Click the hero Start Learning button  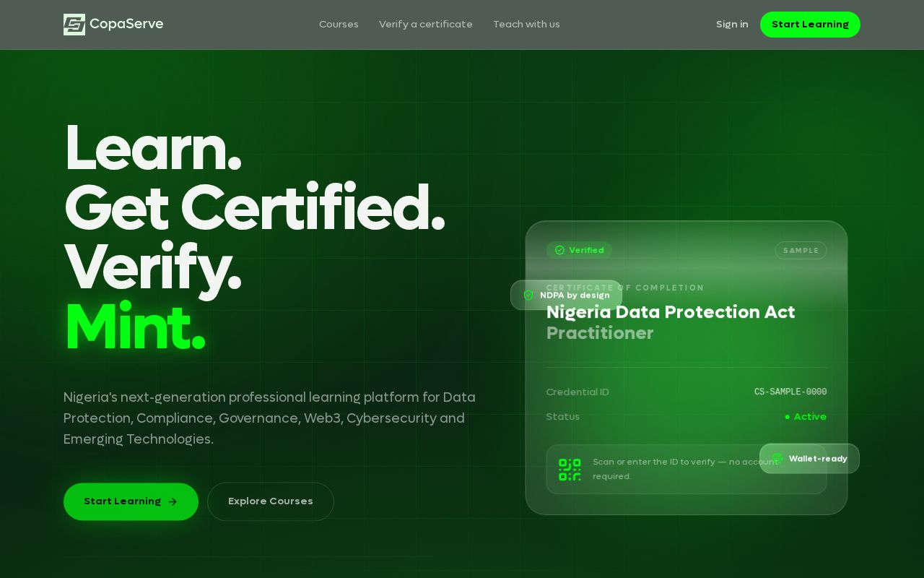[131, 501]
